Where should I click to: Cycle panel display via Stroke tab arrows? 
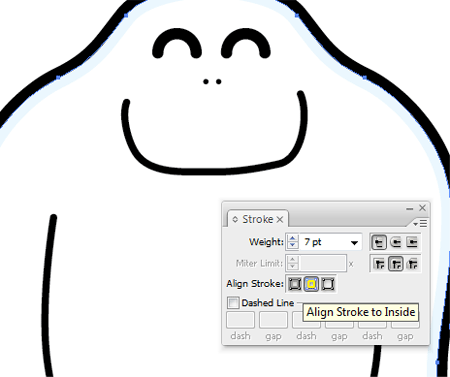coord(235,219)
